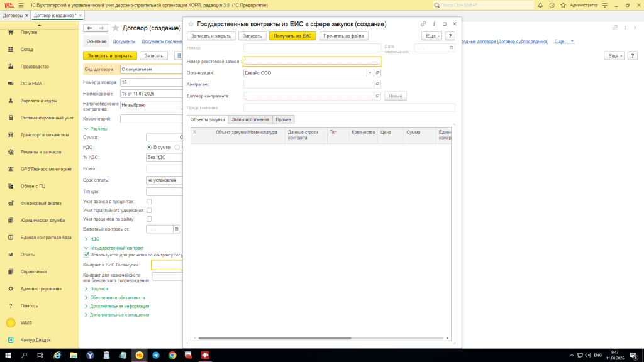The width and height of the screenshot is (644, 362).
Task: Open the Покупки section in sidebar
Action: (29, 32)
